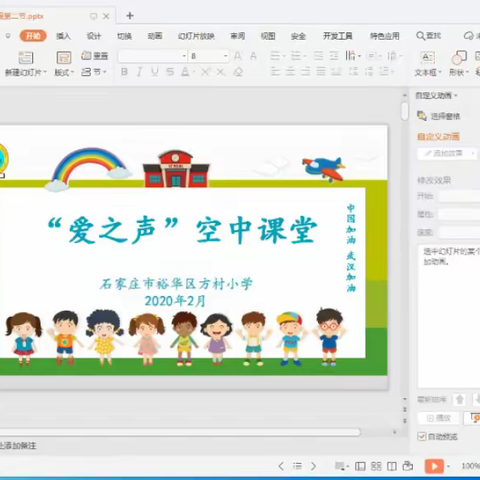Open the Insert (插入) tab
480x480 pixels.
(63, 36)
